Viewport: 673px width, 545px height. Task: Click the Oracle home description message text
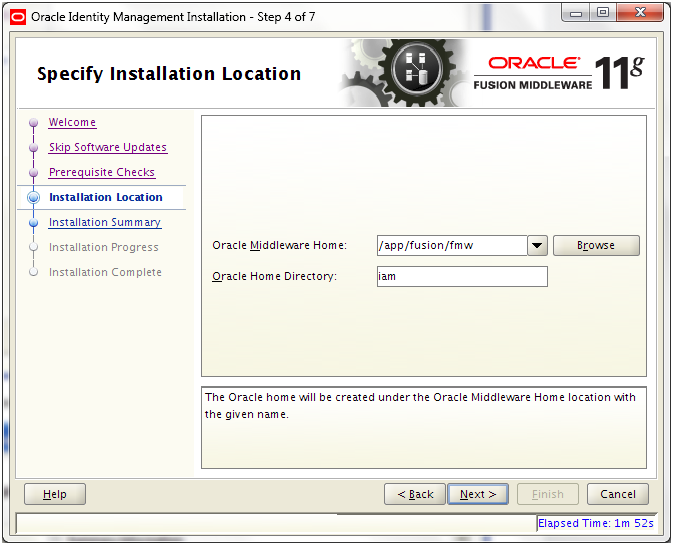(420, 406)
